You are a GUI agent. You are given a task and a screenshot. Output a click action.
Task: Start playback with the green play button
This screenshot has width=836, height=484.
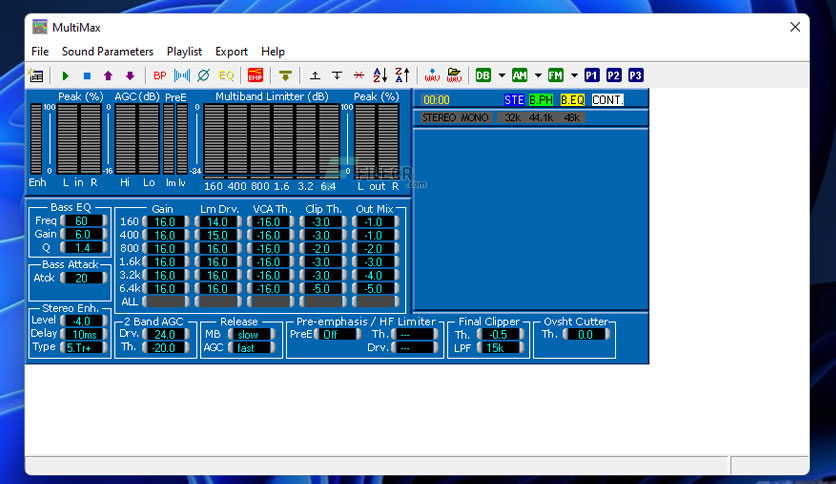click(65, 76)
